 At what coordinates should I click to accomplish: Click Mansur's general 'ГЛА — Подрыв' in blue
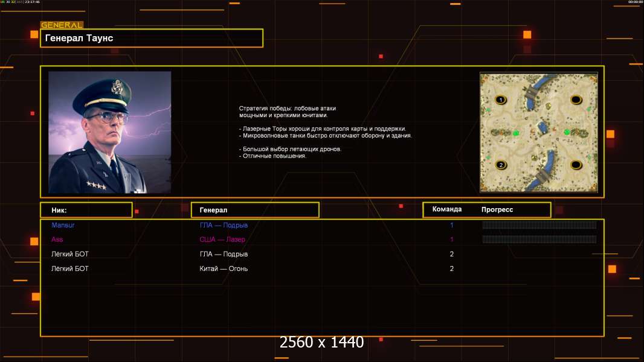coord(224,225)
